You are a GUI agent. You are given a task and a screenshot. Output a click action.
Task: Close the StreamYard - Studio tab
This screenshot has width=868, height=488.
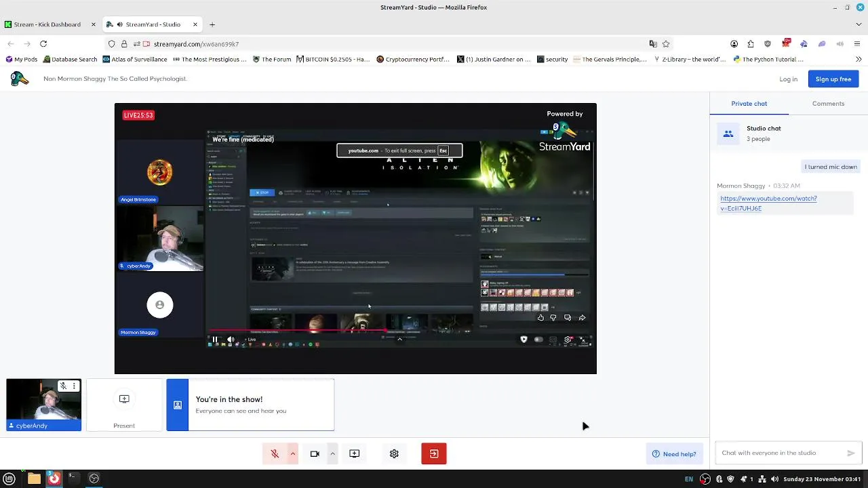click(195, 24)
